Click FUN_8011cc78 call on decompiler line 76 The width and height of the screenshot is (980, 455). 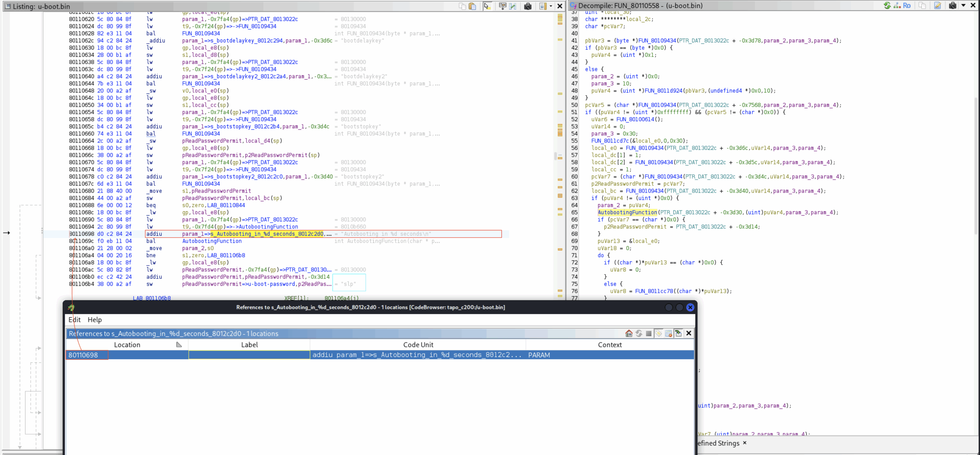(x=654, y=291)
